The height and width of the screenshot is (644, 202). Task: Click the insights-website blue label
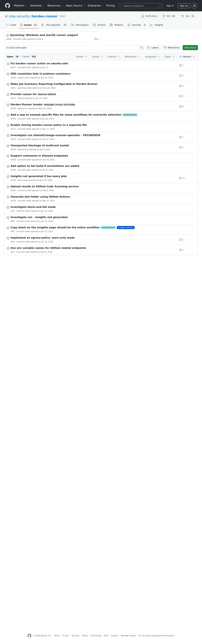(x=125, y=228)
